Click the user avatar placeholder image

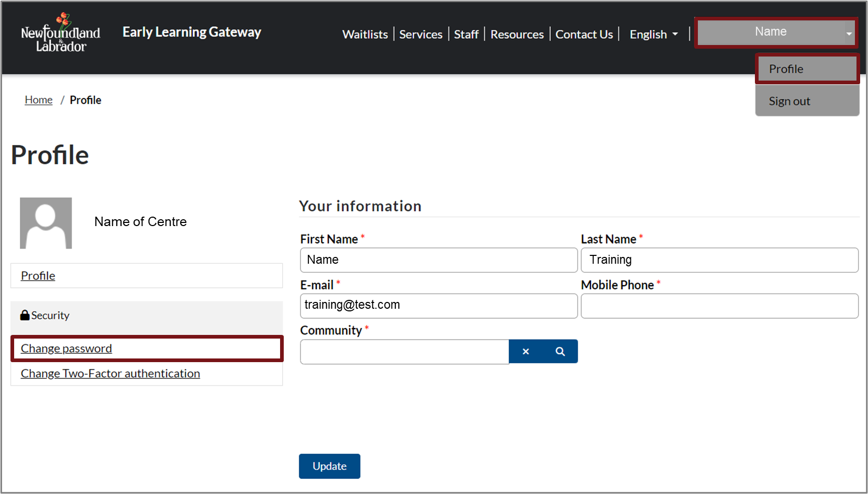pos(46,223)
